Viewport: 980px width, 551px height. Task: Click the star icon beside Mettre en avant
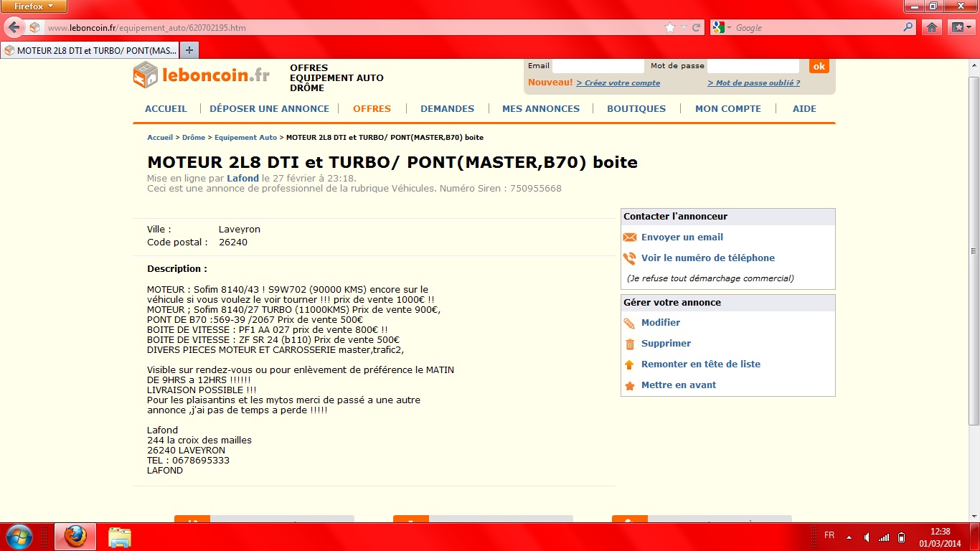pos(630,385)
